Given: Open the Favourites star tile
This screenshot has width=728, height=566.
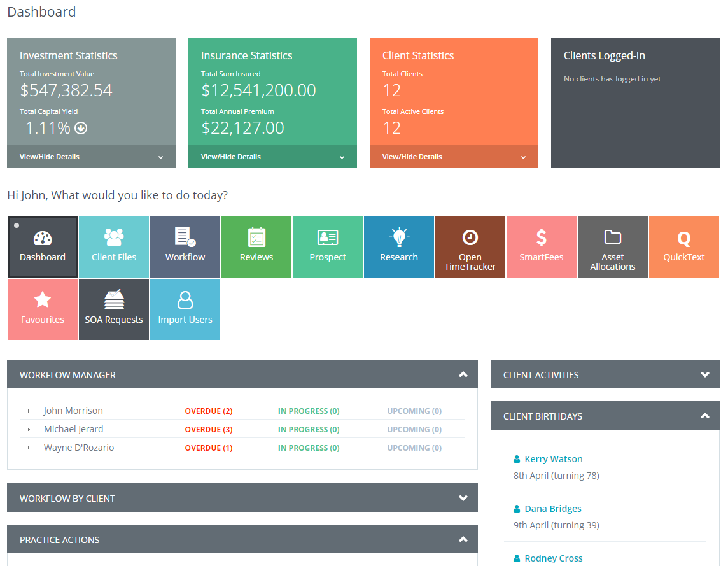Looking at the screenshot, I should point(43,309).
